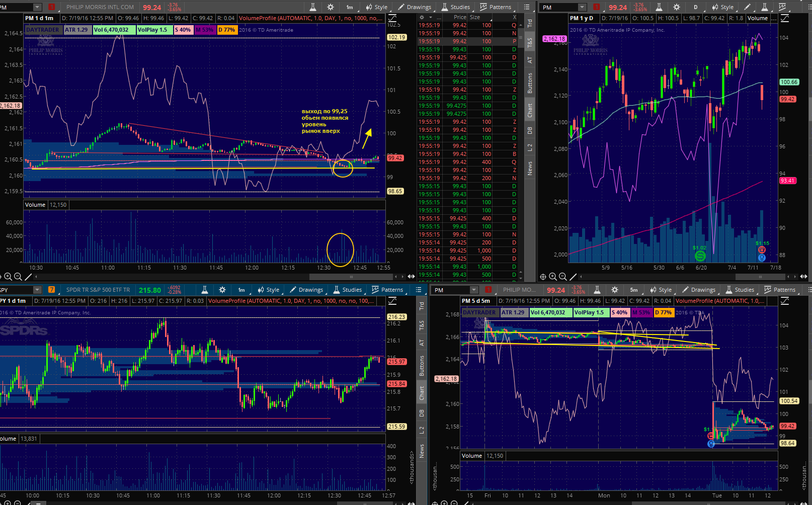Open Patterns menu in top-left PM chart
The width and height of the screenshot is (812, 505).
coord(496,7)
